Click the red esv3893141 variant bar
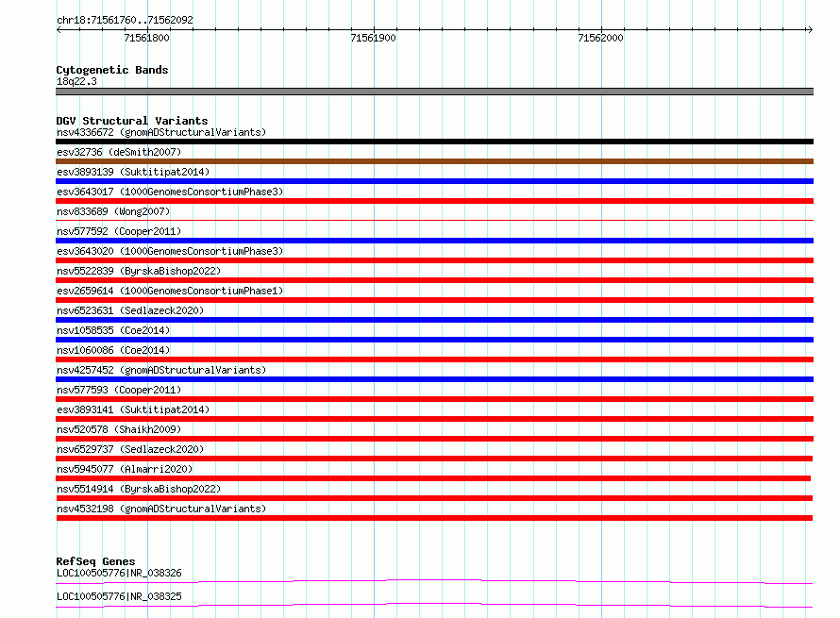Viewport: 840px width, 618px height. (434, 419)
